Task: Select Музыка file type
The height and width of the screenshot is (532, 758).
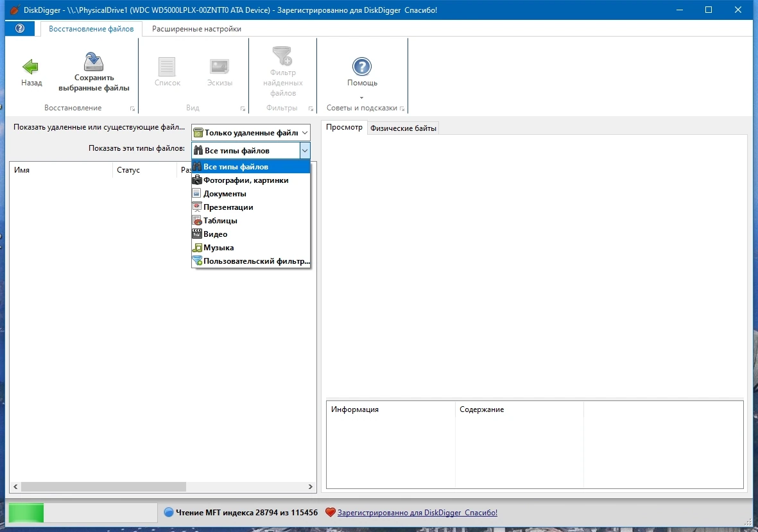Action: (x=251, y=248)
